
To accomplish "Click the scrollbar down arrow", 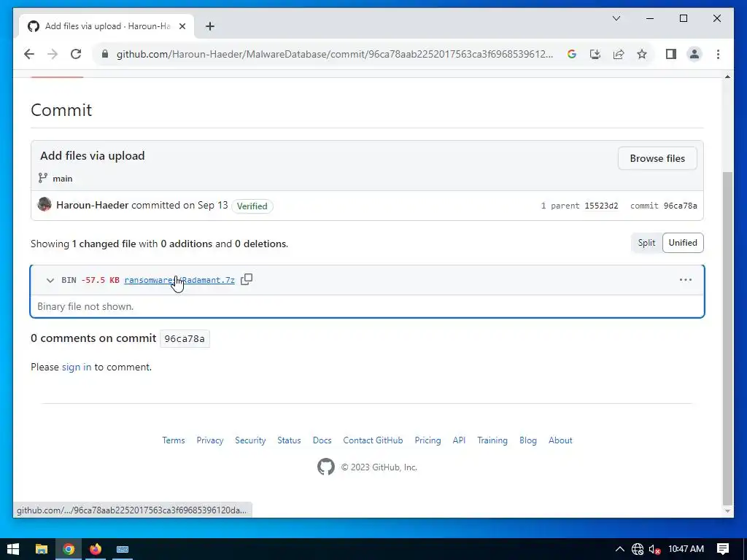I will (727, 511).
